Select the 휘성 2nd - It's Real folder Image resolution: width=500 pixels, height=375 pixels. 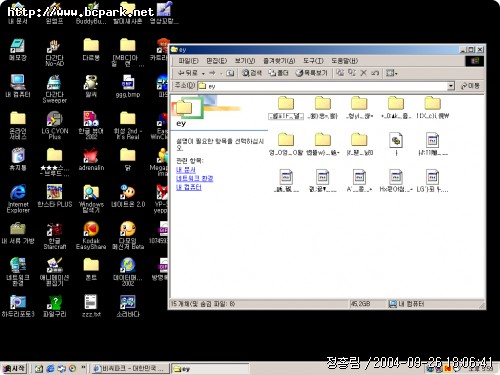point(128,125)
